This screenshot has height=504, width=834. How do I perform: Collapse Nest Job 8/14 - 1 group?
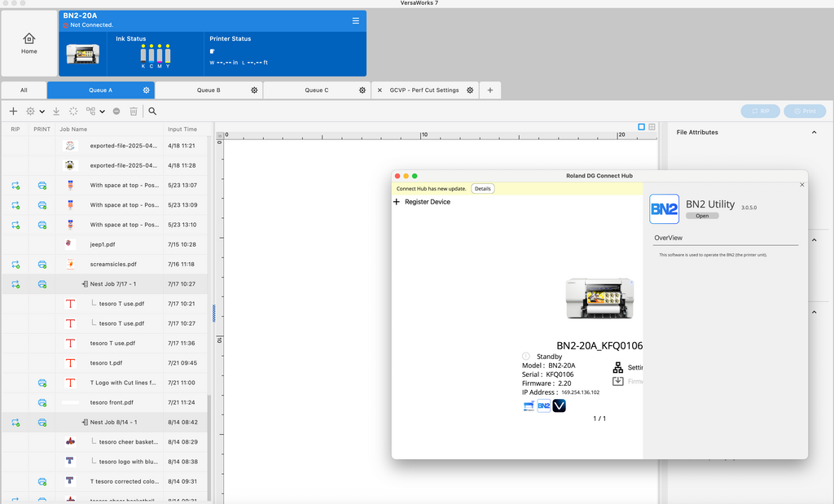[85, 422]
